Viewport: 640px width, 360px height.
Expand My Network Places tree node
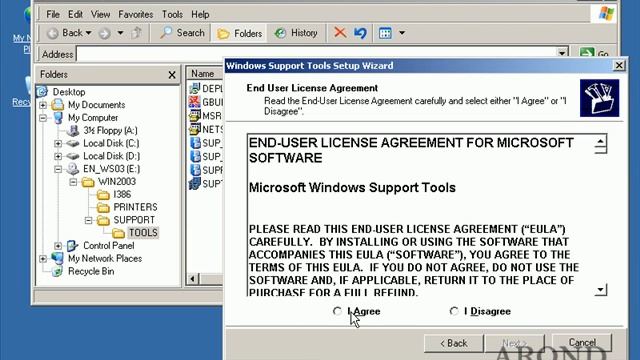[43, 259]
